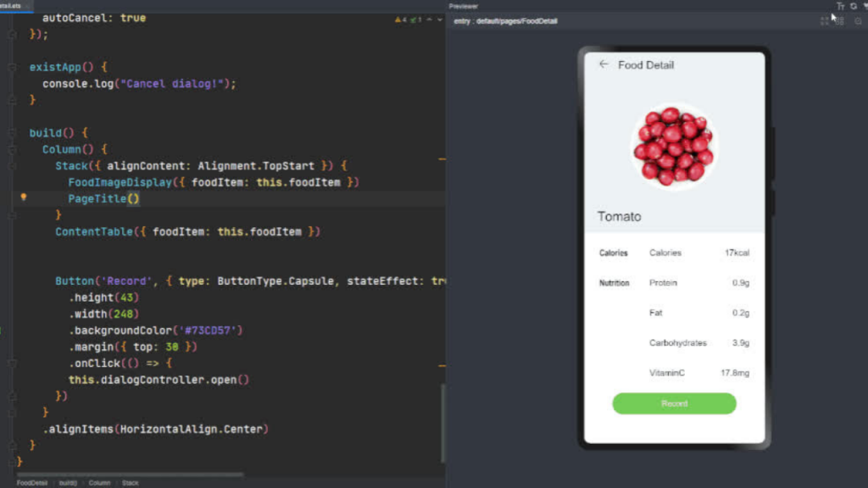Click 'this.dialogController.open()' in code
This screenshot has height=488, width=868.
pyautogui.click(x=159, y=380)
